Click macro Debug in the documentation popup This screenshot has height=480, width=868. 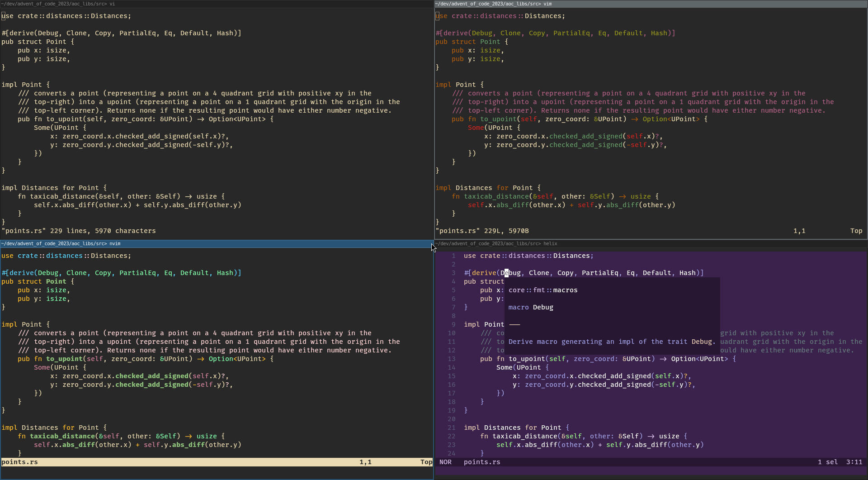pyautogui.click(x=530, y=307)
